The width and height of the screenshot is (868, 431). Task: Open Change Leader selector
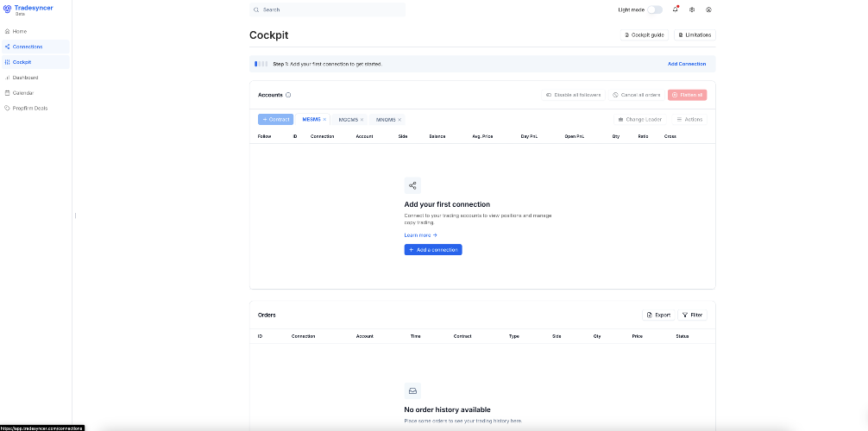click(x=640, y=120)
